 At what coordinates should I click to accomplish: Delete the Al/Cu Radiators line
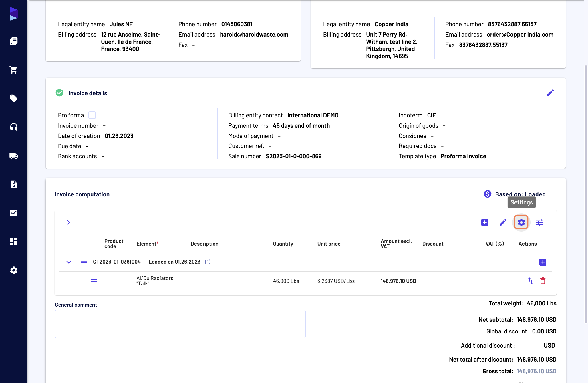(x=543, y=281)
